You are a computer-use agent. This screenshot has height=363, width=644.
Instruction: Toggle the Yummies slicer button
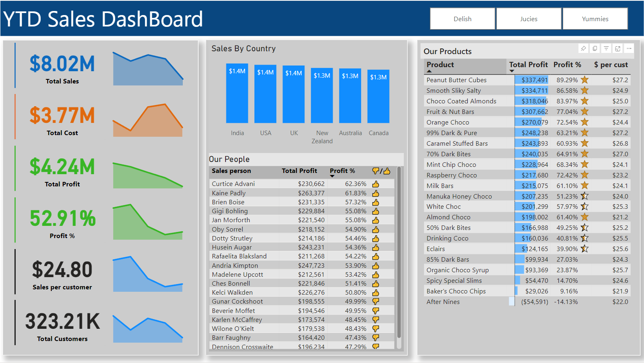point(595,19)
